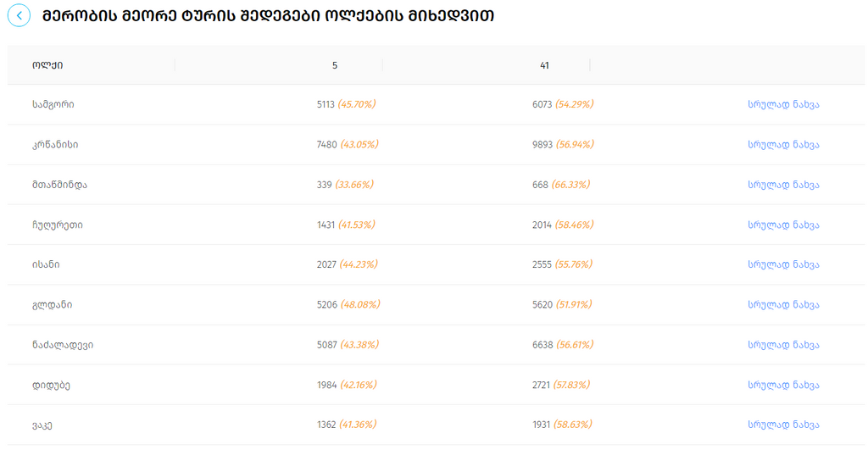
Task: Open სრულად ნახვა link for დიდუბე
Action: (783, 385)
